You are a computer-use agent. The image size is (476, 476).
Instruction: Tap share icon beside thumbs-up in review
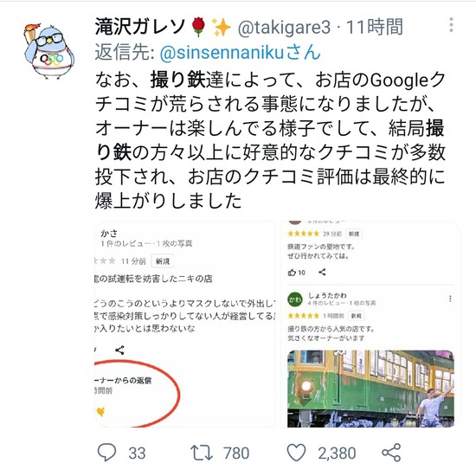click(322, 273)
